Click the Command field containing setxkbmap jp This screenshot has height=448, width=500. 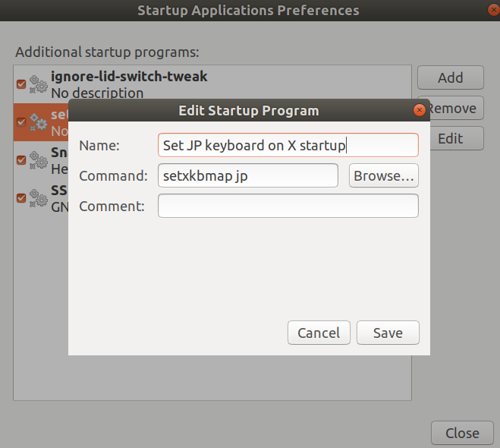tap(247, 175)
